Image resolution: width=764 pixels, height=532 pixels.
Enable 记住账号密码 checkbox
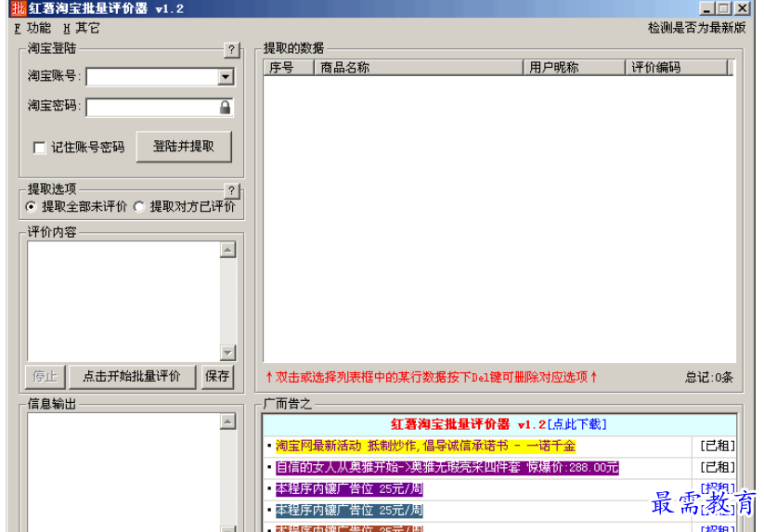click(40, 147)
